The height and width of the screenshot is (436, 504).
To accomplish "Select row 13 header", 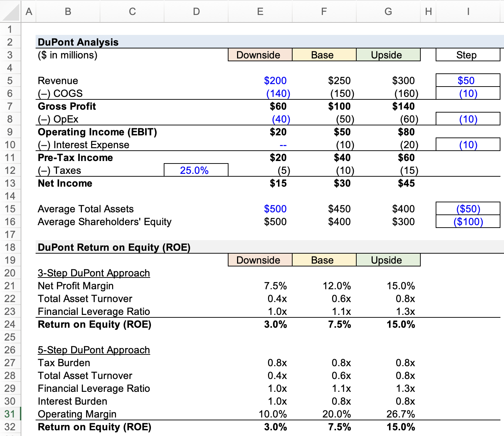I will [x=10, y=183].
